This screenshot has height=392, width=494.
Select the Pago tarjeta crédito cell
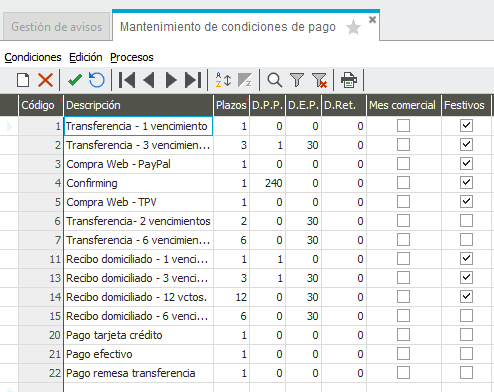(x=138, y=335)
